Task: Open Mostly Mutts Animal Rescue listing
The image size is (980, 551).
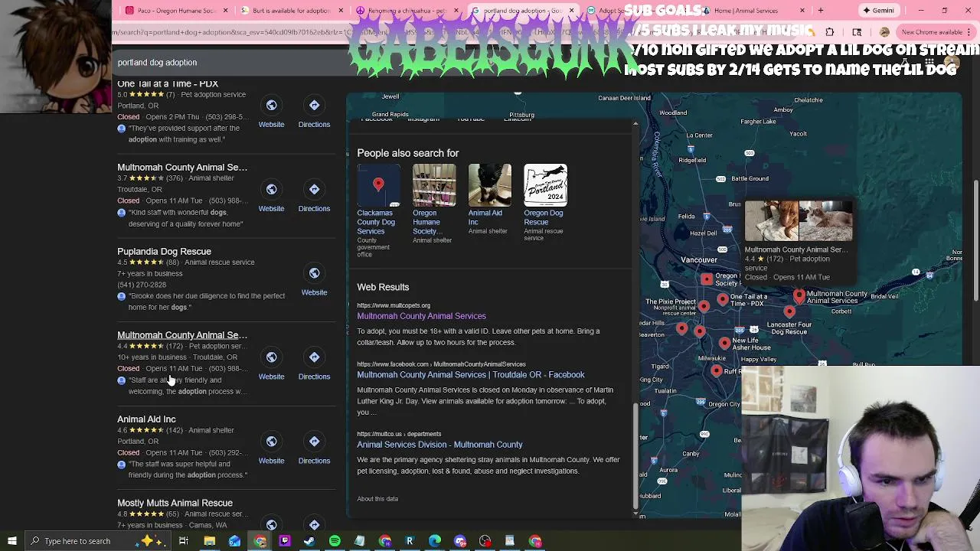Action: pos(175,503)
